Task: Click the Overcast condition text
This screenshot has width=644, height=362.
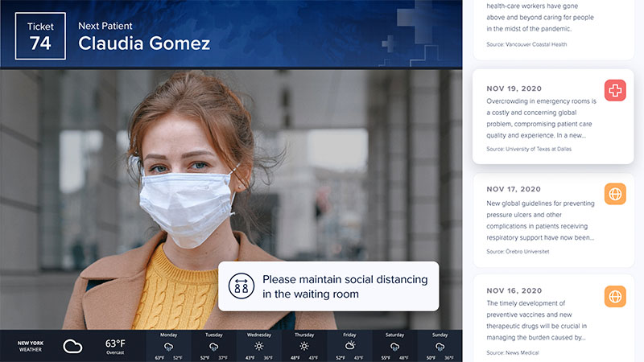Action: pyautogui.click(x=115, y=352)
